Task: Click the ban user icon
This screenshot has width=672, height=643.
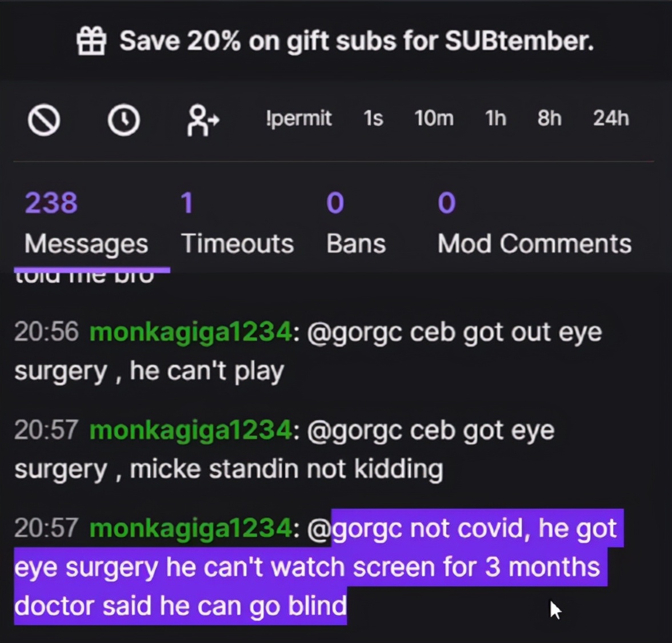Action: tap(44, 120)
